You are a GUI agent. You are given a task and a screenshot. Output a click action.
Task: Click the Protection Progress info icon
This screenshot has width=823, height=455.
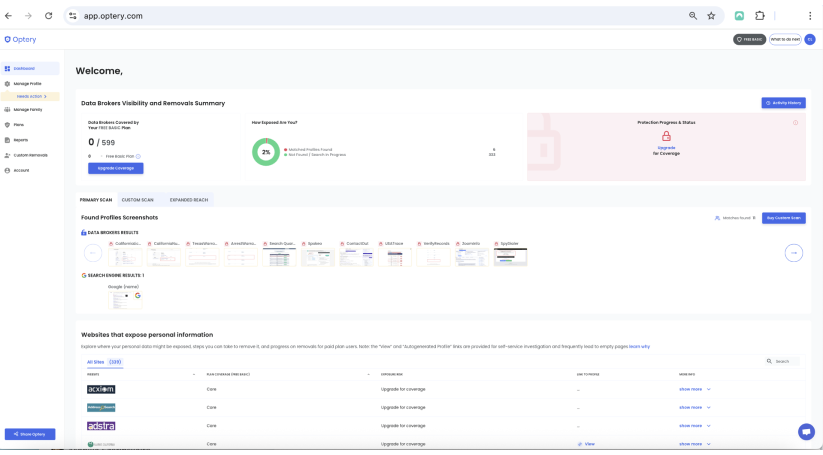click(795, 123)
